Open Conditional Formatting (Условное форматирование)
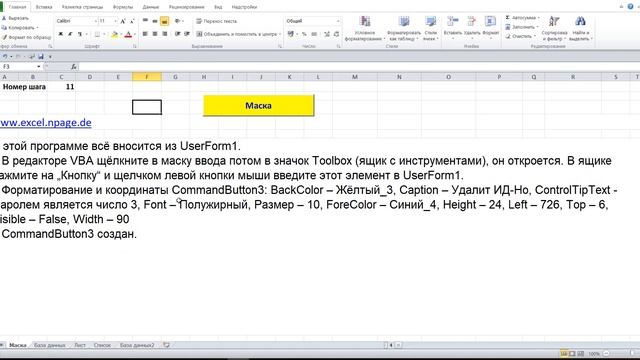The height and width of the screenshot is (360, 640). click(x=365, y=28)
